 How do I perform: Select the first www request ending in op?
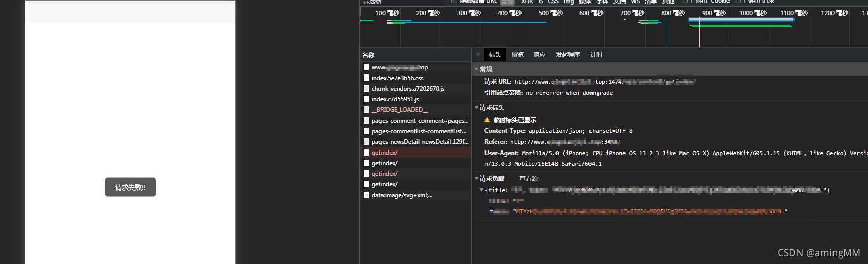415,67
